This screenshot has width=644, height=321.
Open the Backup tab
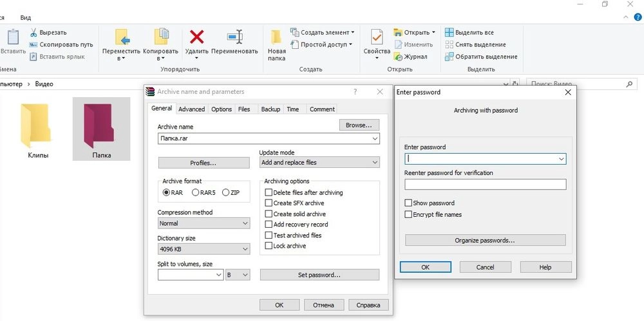point(270,109)
